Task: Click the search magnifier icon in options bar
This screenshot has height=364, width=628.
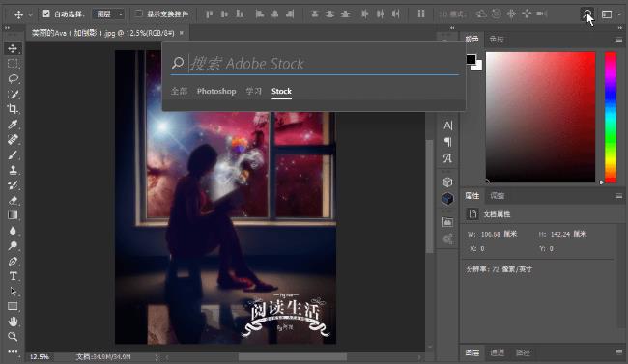Action: (x=587, y=14)
